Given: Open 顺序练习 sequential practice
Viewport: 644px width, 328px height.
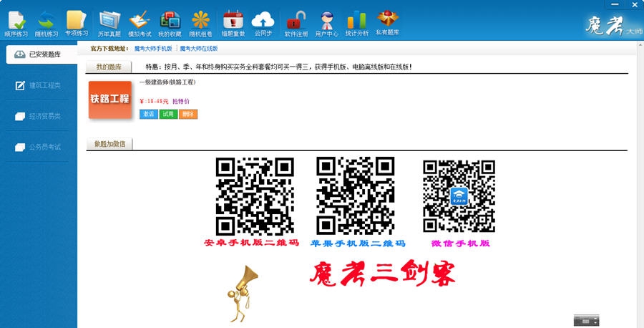Looking at the screenshot, I should point(16,24).
